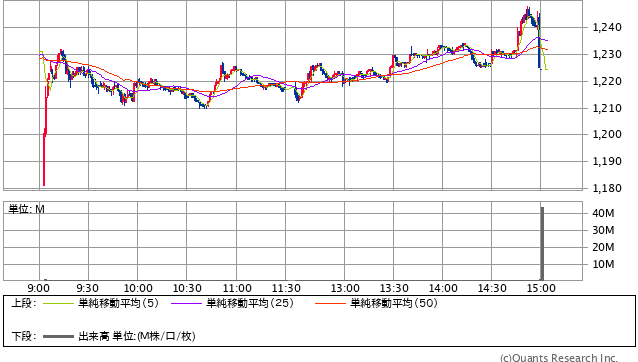The height and width of the screenshot is (362, 638).
Task: Click the 10:30 time axis label
Action: 187,288
